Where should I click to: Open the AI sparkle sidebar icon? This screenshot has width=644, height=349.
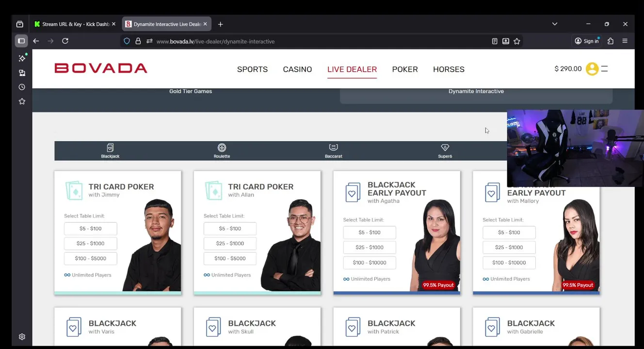(22, 58)
